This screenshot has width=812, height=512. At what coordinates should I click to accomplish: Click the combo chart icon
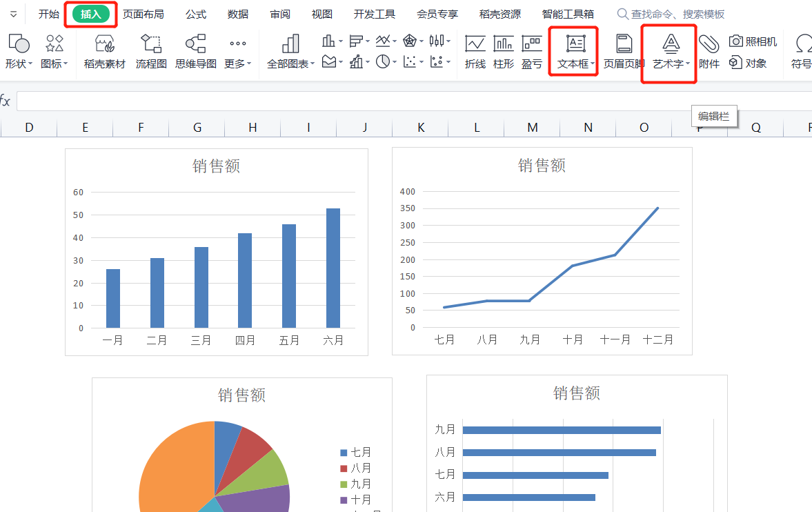tap(356, 61)
